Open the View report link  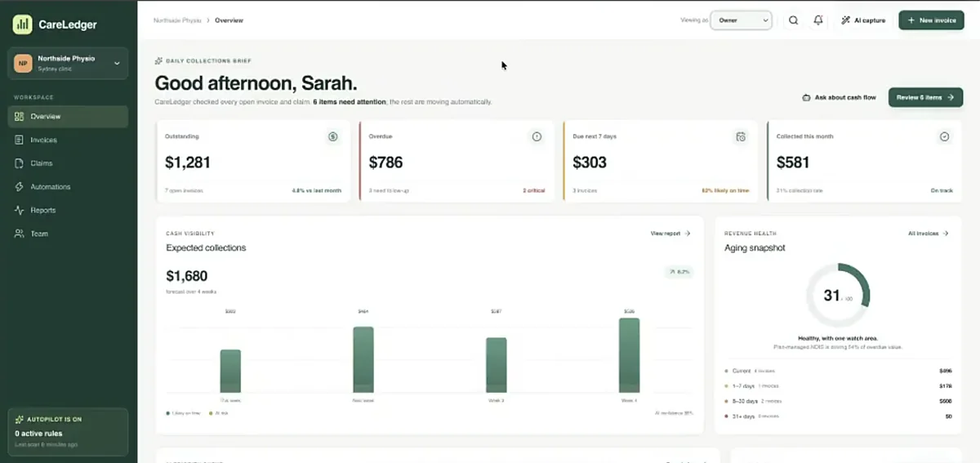point(670,234)
